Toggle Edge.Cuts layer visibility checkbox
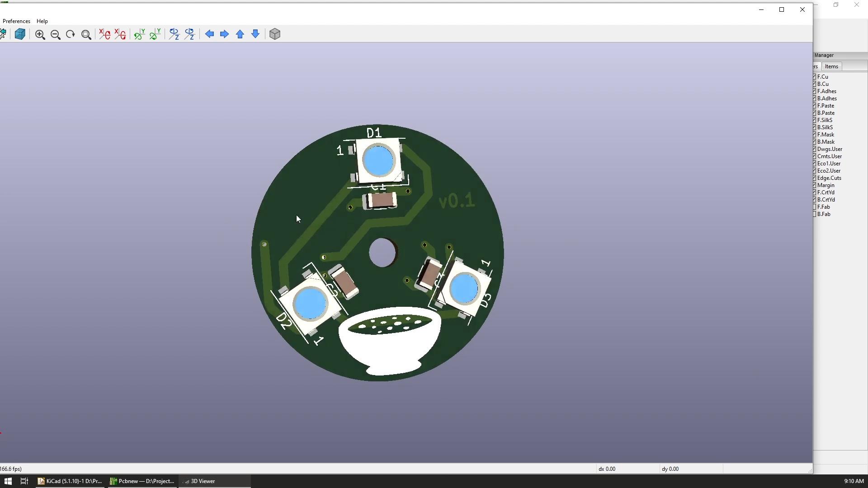868x488 pixels. (815, 178)
